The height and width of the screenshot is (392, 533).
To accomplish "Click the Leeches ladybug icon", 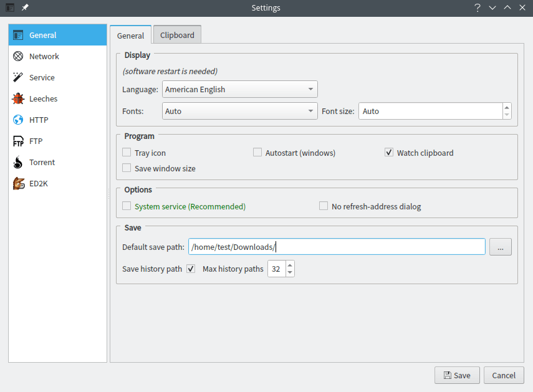I will click(x=18, y=98).
